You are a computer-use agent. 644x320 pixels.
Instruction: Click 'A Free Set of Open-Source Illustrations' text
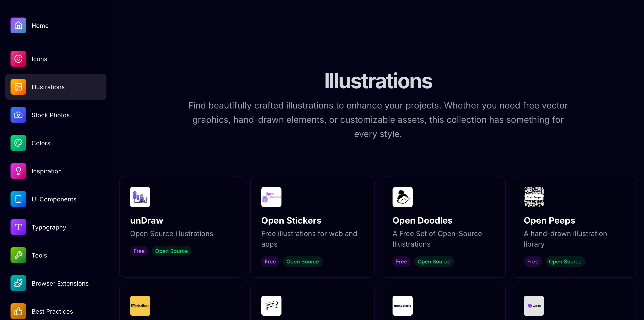tap(437, 239)
